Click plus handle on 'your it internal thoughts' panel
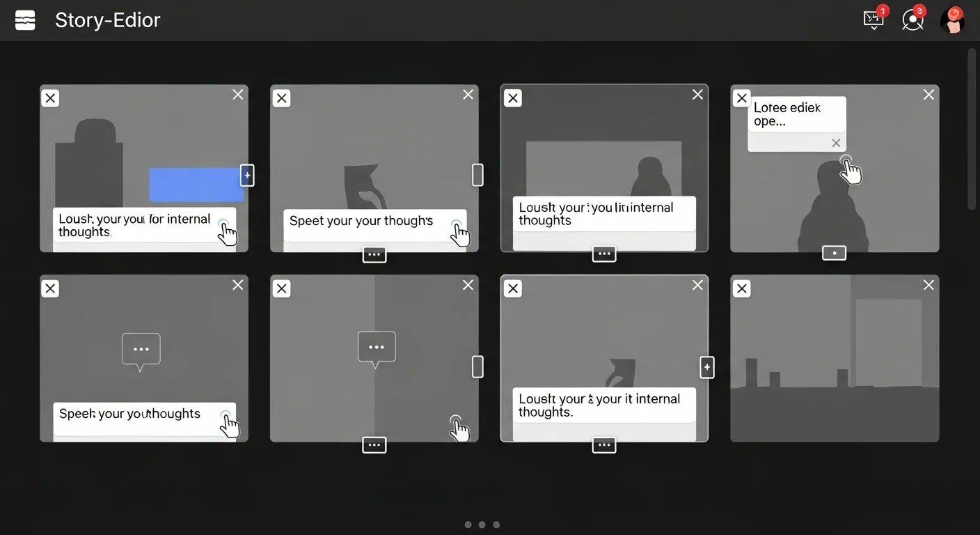 pos(706,367)
